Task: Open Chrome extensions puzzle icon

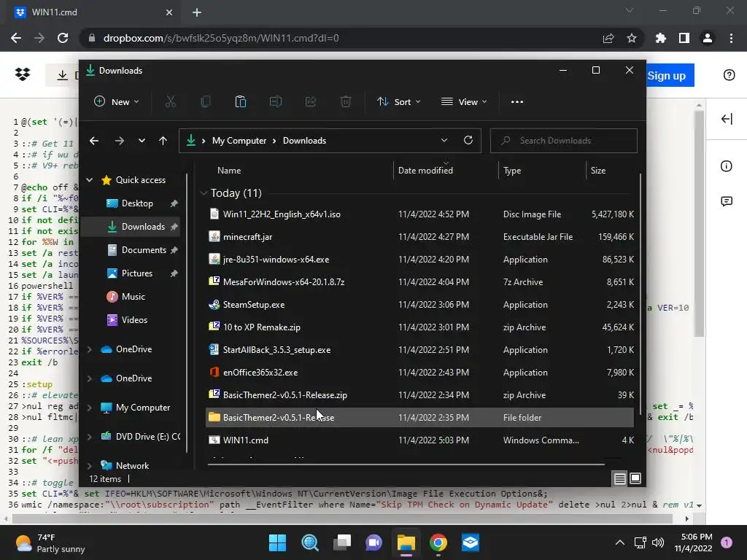Action: click(x=661, y=38)
